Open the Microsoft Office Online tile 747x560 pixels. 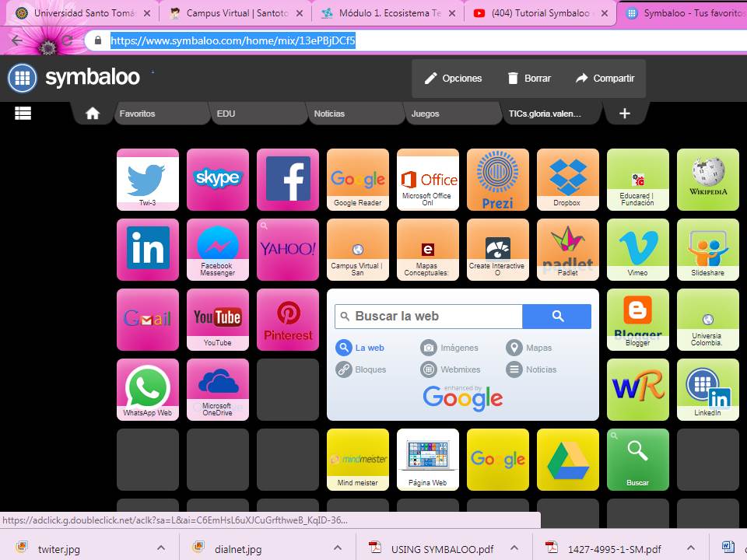(x=428, y=180)
